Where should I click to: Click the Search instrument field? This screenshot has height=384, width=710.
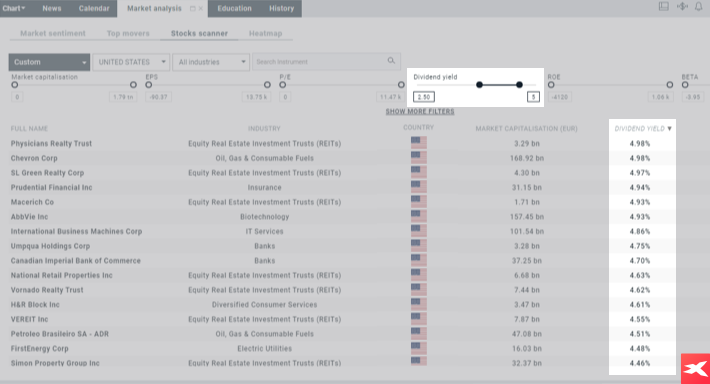(326, 62)
